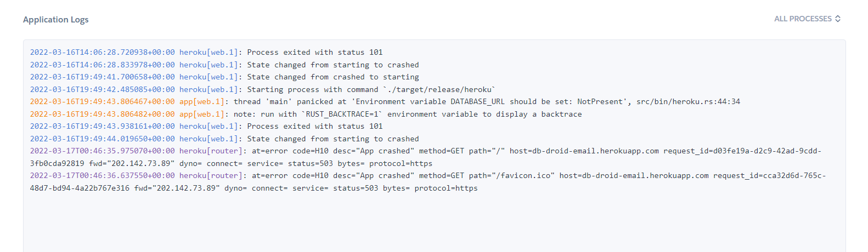Click the 19:49:43.938161 timestamp
868x252 pixels.
coord(102,127)
